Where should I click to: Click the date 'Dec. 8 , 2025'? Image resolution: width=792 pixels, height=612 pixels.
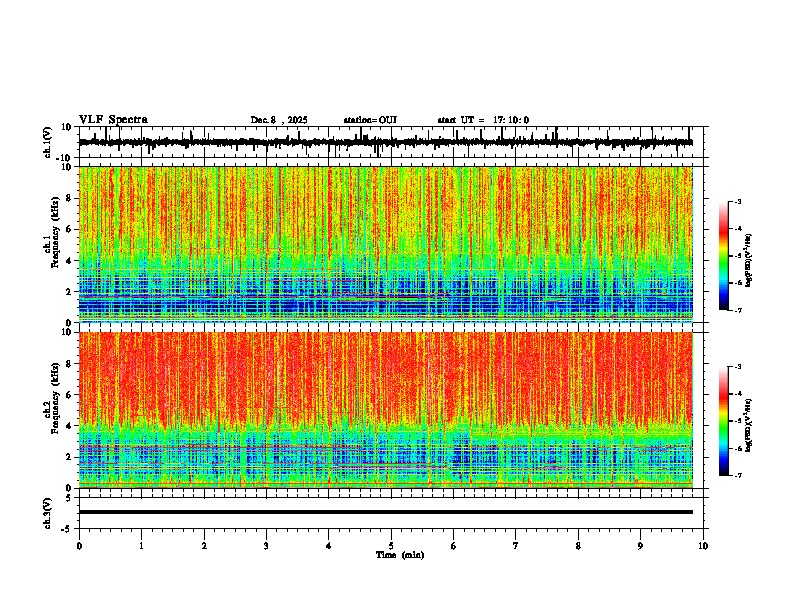(279, 120)
